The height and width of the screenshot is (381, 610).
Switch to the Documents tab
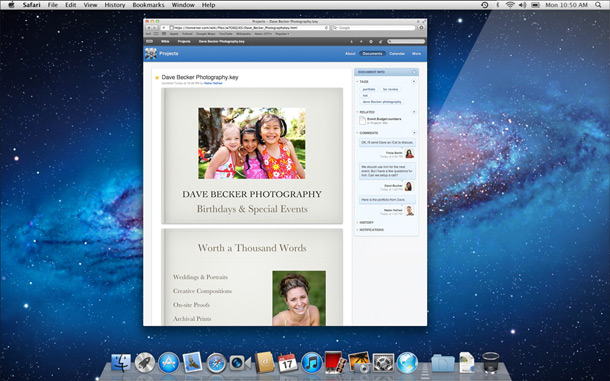pyautogui.click(x=372, y=54)
